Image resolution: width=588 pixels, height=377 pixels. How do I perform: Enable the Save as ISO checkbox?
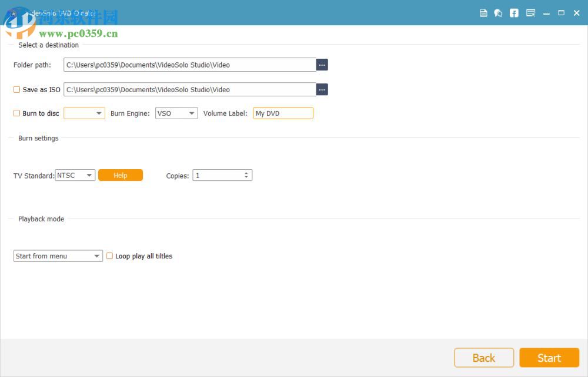[x=16, y=89]
